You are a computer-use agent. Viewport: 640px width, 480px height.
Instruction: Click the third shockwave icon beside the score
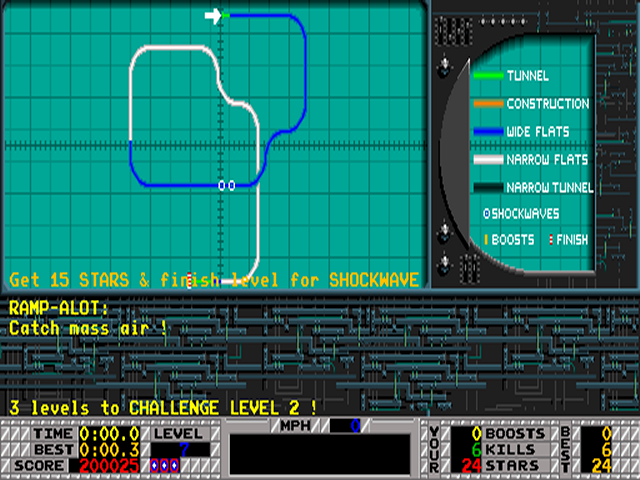[175, 465]
